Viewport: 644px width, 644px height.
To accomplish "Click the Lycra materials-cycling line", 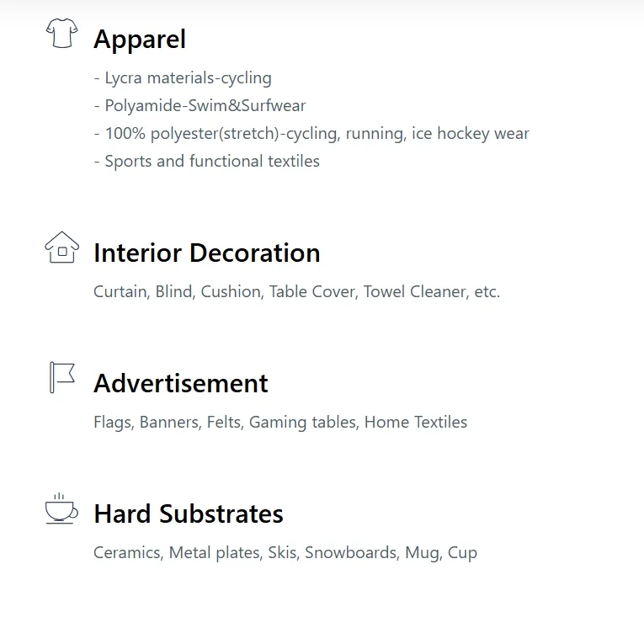I will tap(183, 78).
